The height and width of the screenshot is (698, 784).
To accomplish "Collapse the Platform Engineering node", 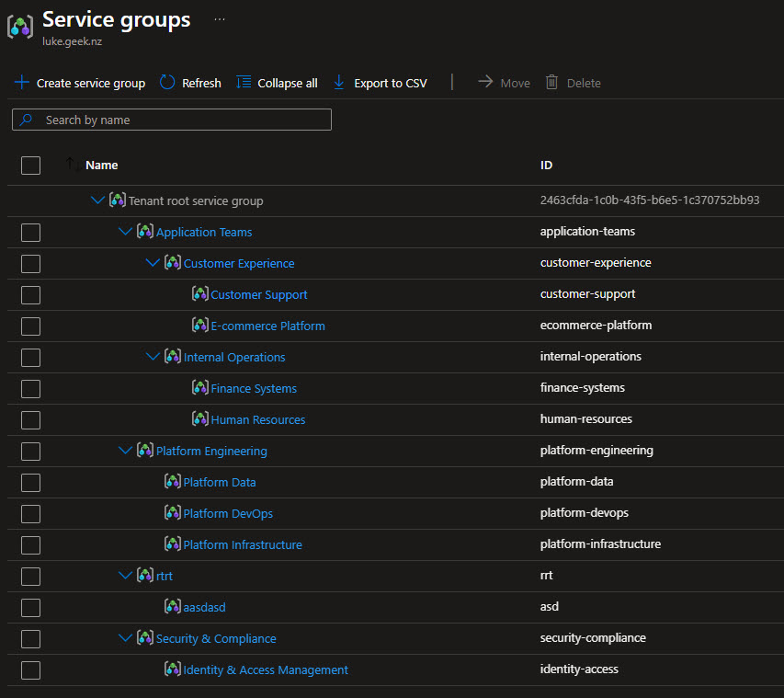I will pyautogui.click(x=125, y=450).
